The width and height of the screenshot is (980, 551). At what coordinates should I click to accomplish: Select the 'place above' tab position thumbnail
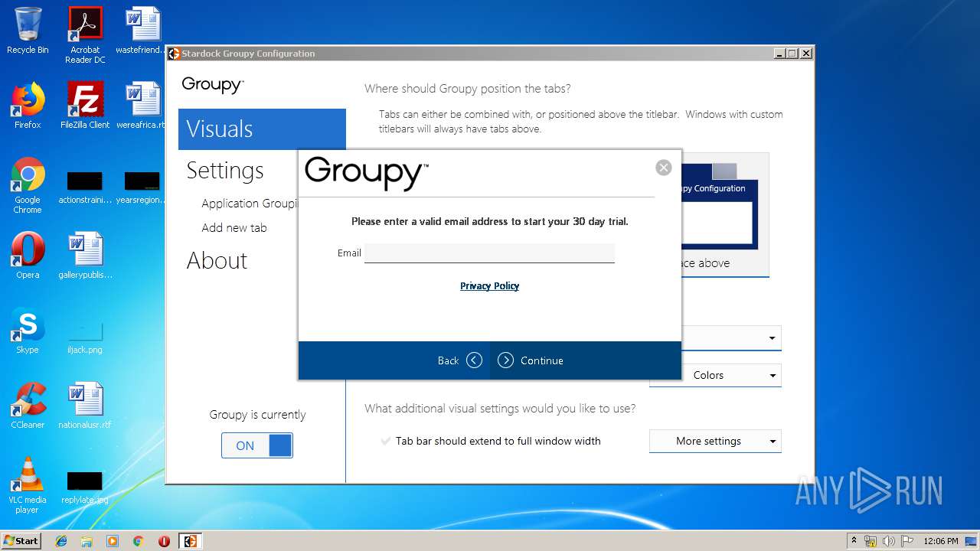[x=724, y=214]
